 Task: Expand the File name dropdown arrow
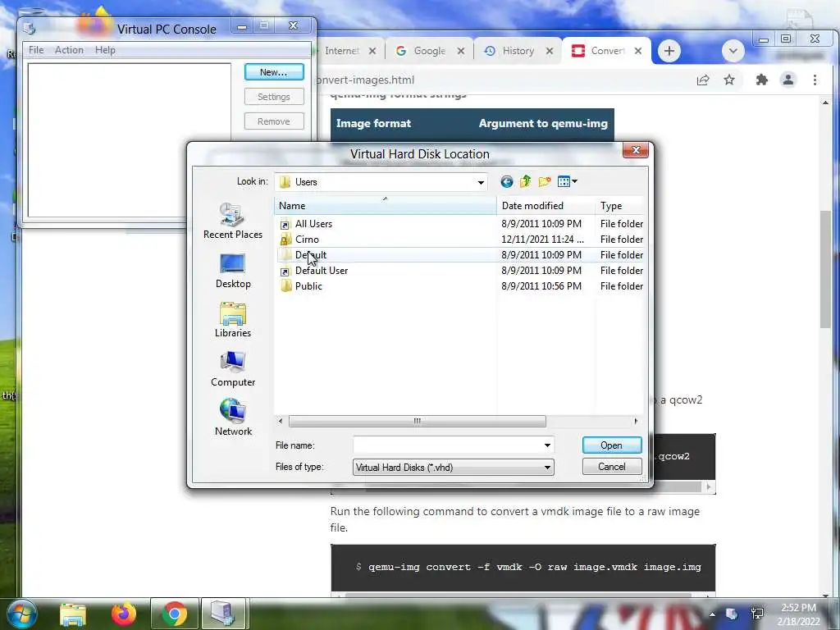click(547, 445)
